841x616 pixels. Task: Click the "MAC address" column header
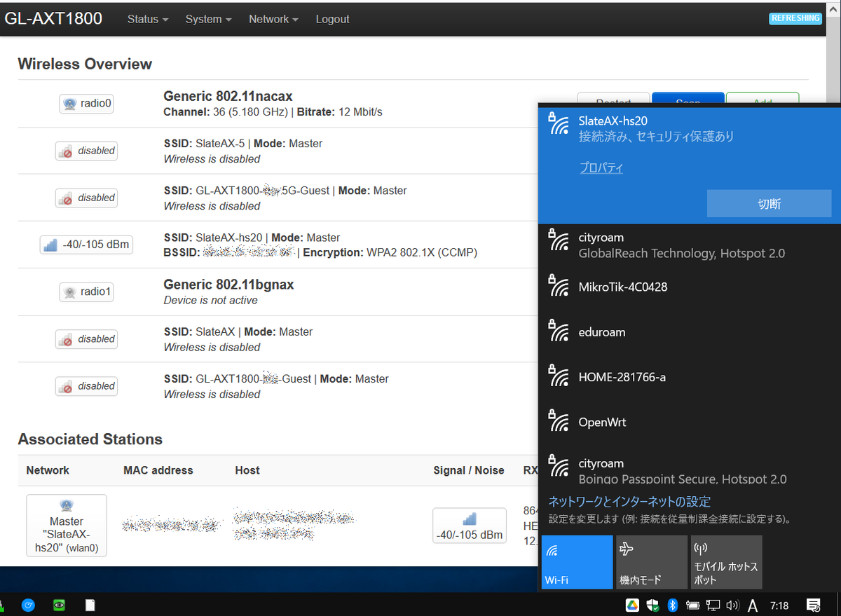(158, 470)
